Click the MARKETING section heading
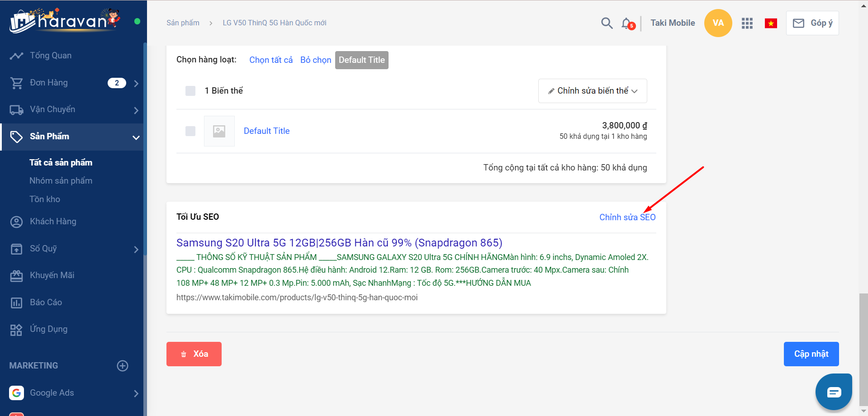 33,366
